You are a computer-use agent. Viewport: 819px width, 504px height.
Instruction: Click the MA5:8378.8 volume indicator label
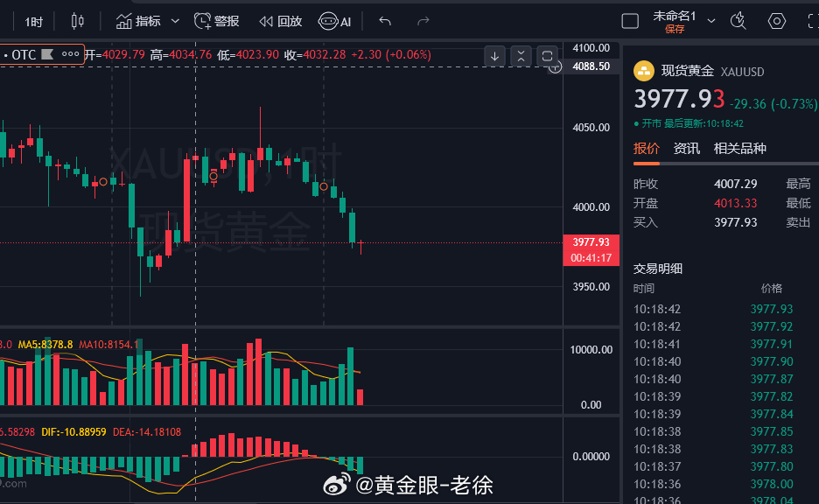click(45, 345)
